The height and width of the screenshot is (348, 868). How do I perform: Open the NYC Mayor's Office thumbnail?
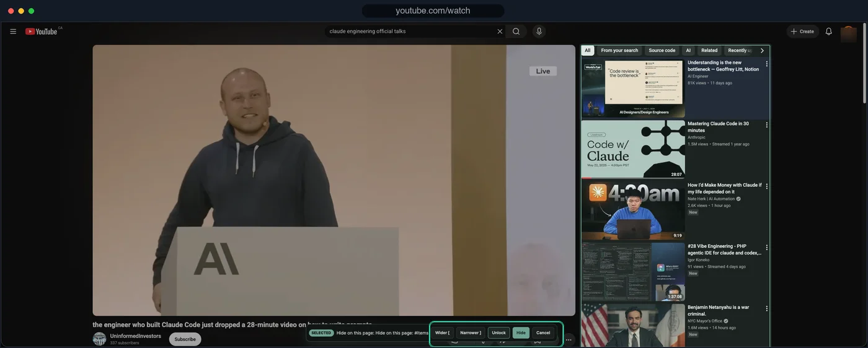pyautogui.click(x=633, y=325)
